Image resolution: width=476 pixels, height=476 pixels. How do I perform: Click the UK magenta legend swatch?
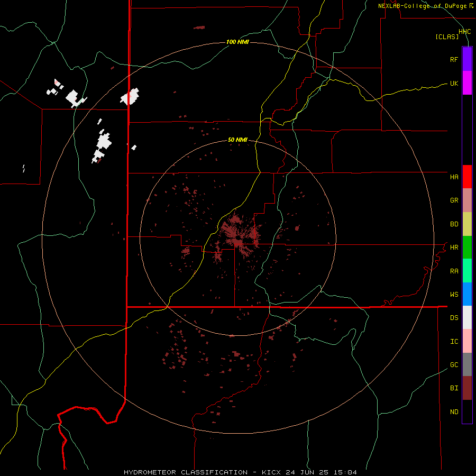click(x=467, y=83)
